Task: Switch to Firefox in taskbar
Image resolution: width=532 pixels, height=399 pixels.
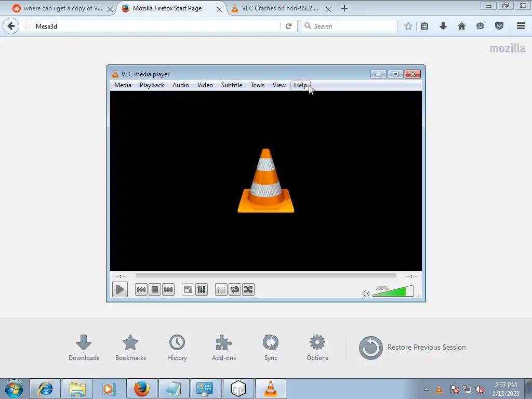Action: (141, 389)
